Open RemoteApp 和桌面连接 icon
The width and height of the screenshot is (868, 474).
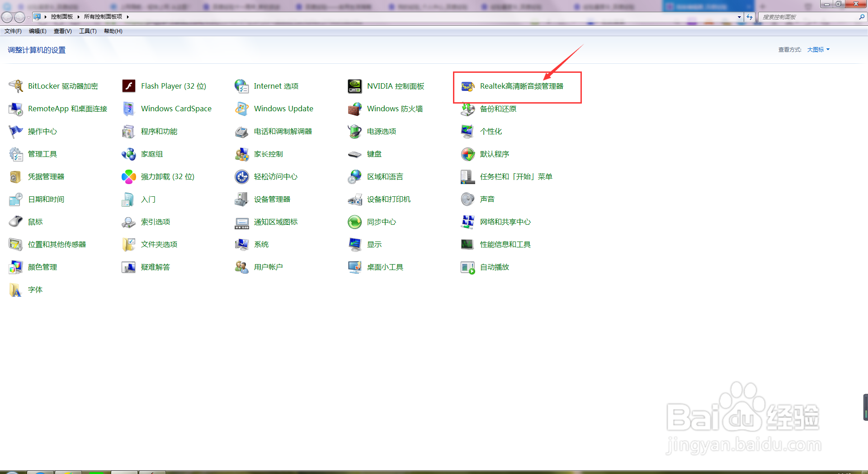(x=16, y=109)
